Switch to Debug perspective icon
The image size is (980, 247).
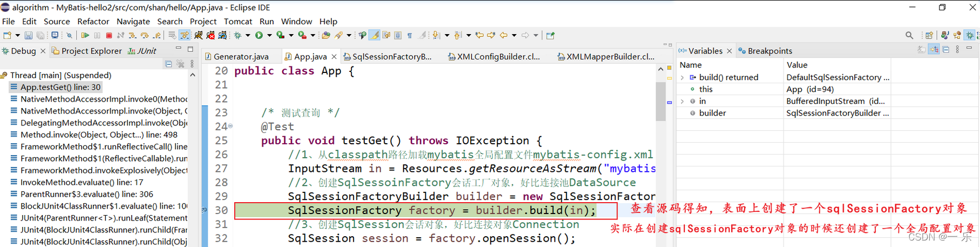pyautogui.click(x=969, y=35)
